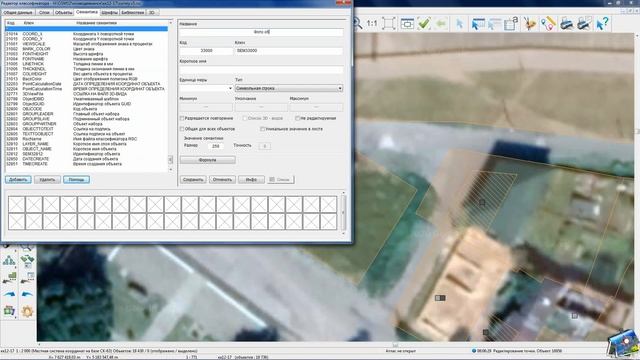Screen dimensions: 640x360
Task: Click the 'Формула' button
Action: click(208, 160)
